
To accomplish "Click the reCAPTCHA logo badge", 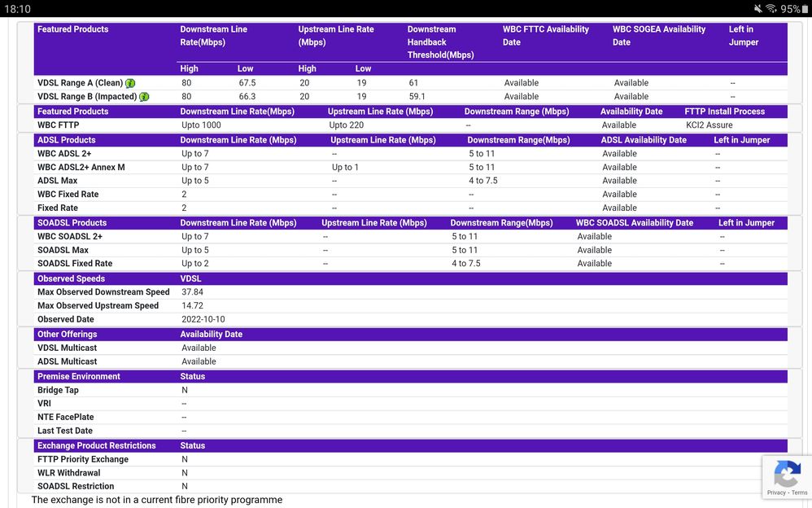I will point(787,473).
